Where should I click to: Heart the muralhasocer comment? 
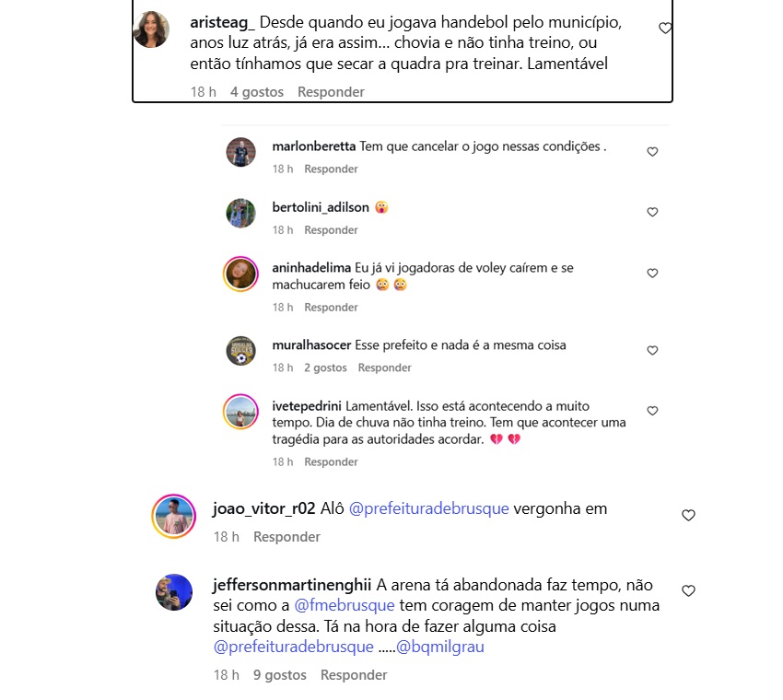pos(652,351)
